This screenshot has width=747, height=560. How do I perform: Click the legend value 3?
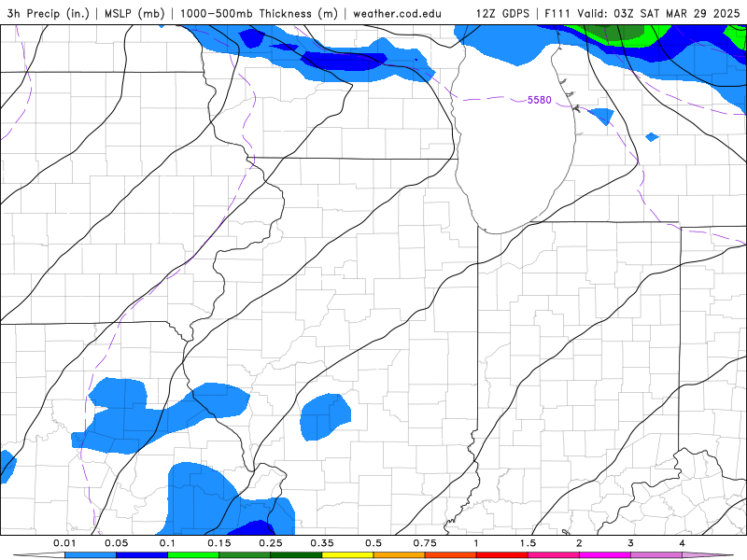[x=631, y=543]
